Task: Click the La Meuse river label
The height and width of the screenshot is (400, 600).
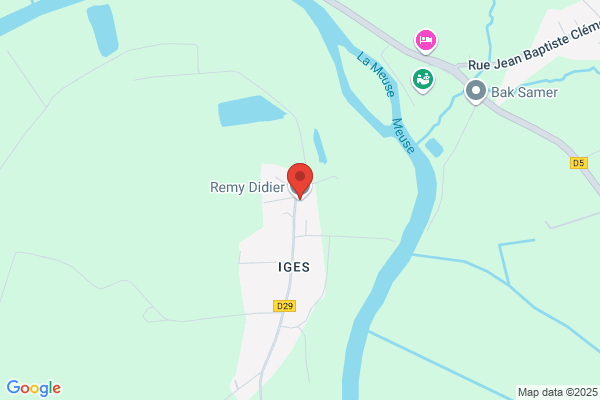Action: pyautogui.click(x=376, y=74)
